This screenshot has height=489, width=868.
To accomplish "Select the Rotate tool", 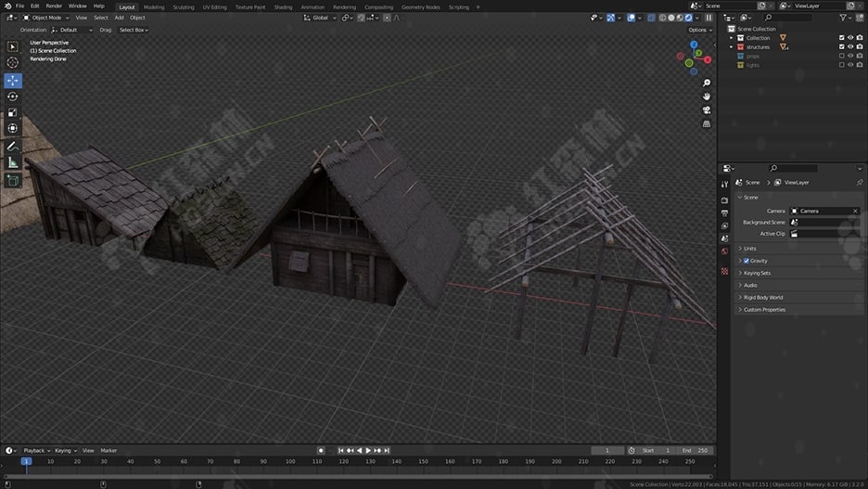I will 13,97.
